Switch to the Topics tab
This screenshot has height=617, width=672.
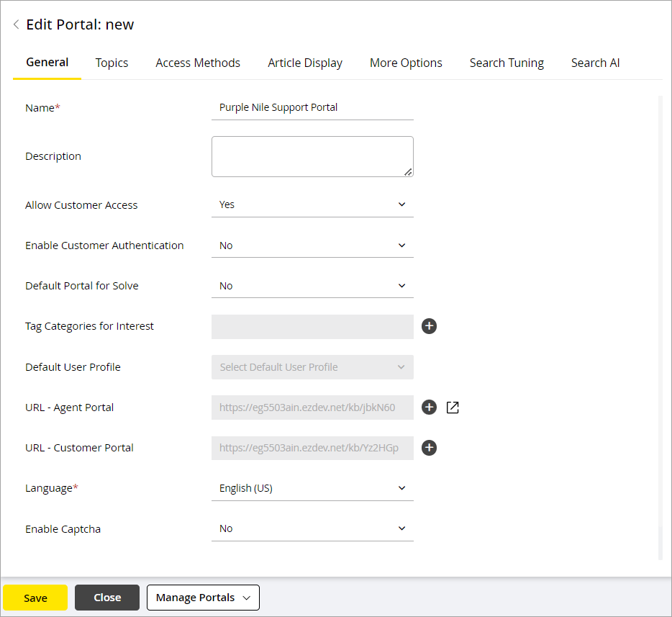pyautogui.click(x=112, y=63)
